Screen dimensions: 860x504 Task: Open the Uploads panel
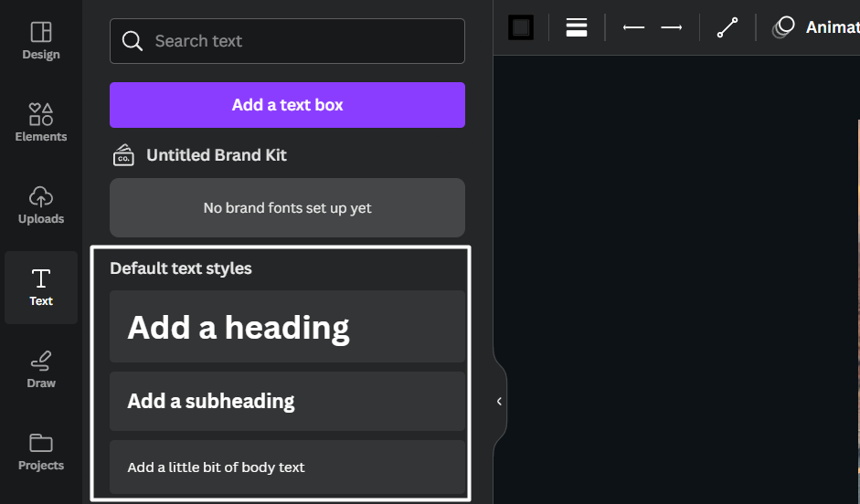point(41,205)
